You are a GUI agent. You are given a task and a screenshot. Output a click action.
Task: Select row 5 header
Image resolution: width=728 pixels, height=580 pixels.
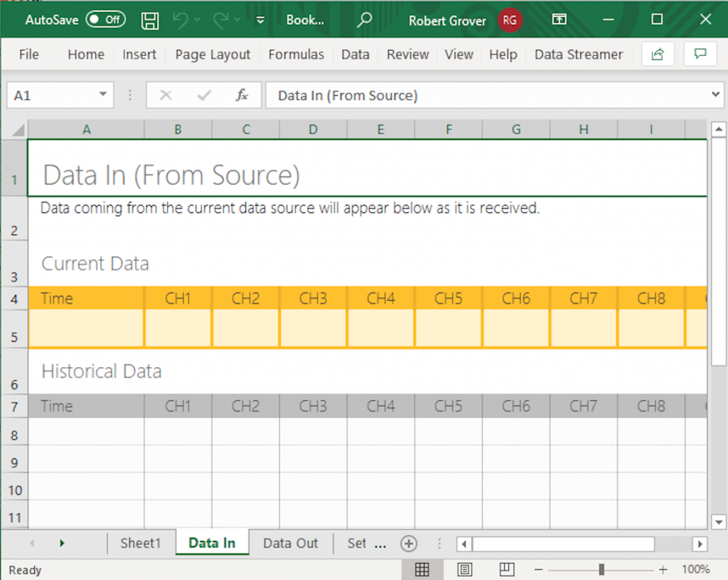(14, 328)
